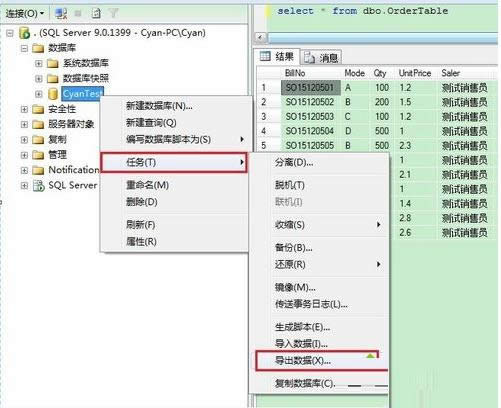The image size is (501, 408).
Task: Click the filter funnel icon in toolbar
Action: pos(113,13)
